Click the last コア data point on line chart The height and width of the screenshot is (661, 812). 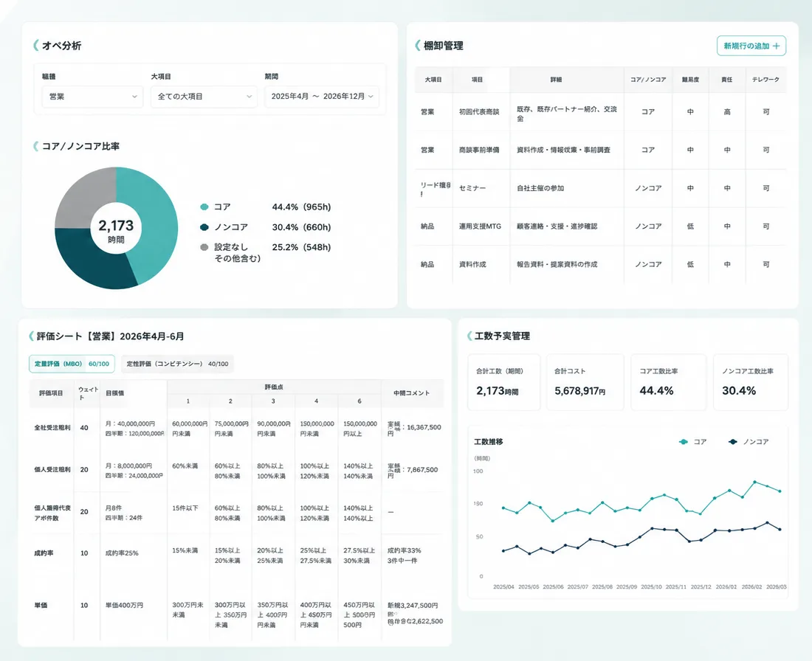click(780, 491)
